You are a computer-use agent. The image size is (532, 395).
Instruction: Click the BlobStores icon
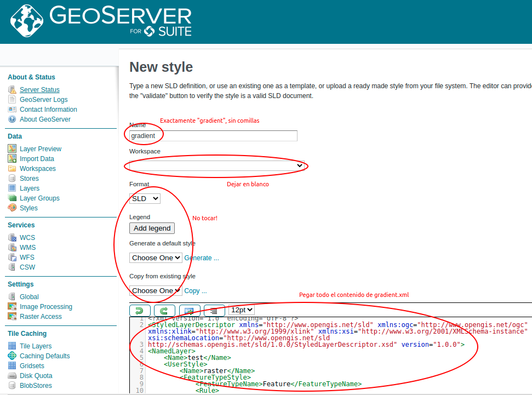click(12, 385)
